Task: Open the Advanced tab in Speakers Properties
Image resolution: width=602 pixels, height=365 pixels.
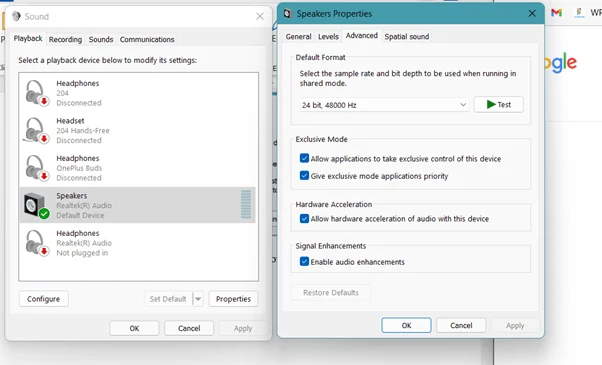Action: point(362,36)
